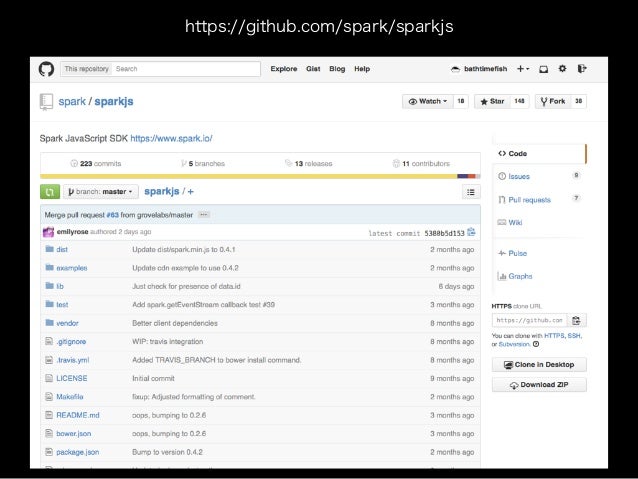The image size is (638, 479).
Task: Open the GitHub Octocat home logo
Action: (46, 69)
